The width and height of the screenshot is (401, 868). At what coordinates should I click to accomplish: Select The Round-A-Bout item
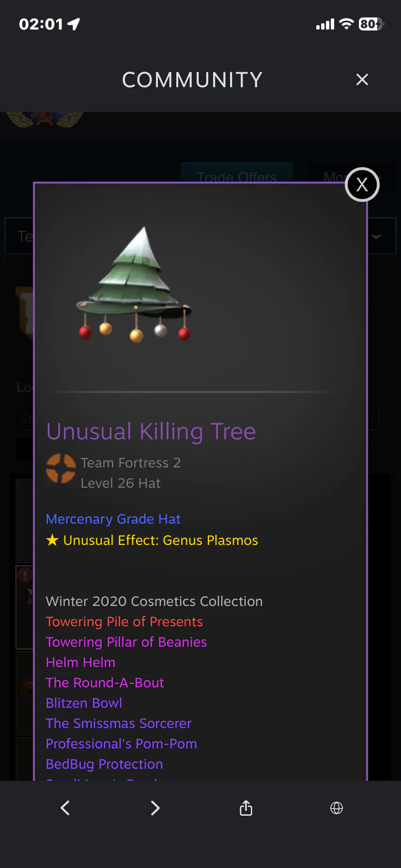click(x=105, y=682)
